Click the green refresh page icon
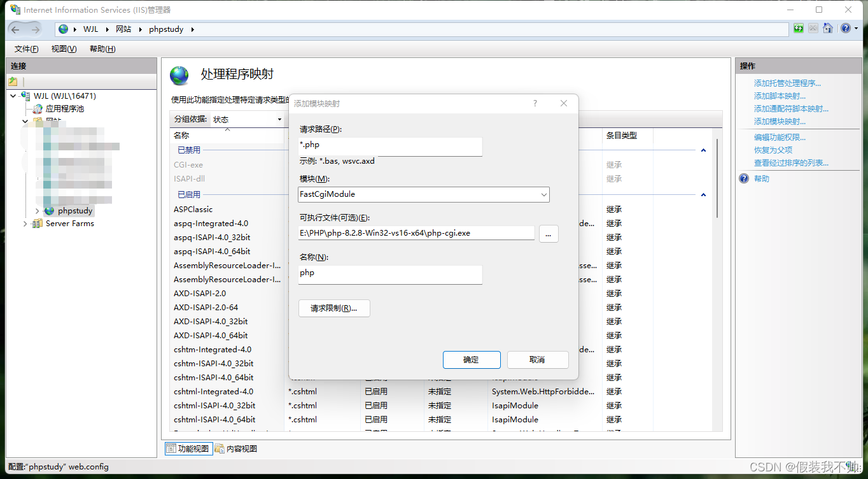 799,29
